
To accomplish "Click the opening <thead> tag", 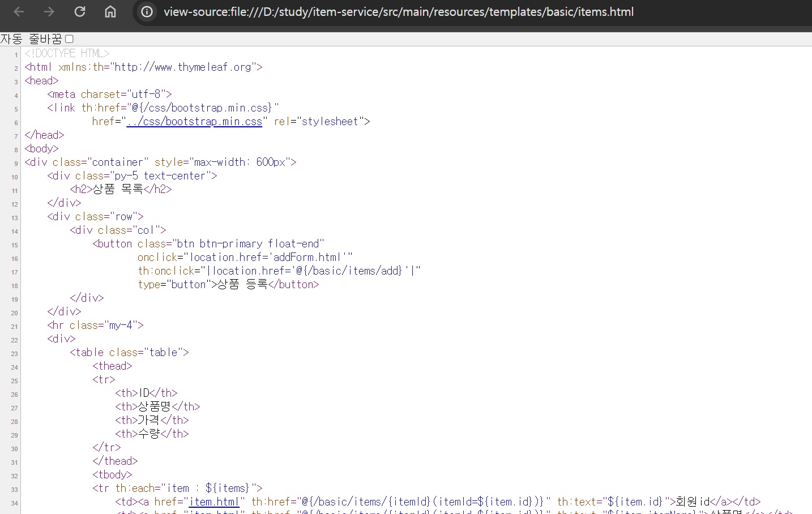I will point(112,366).
